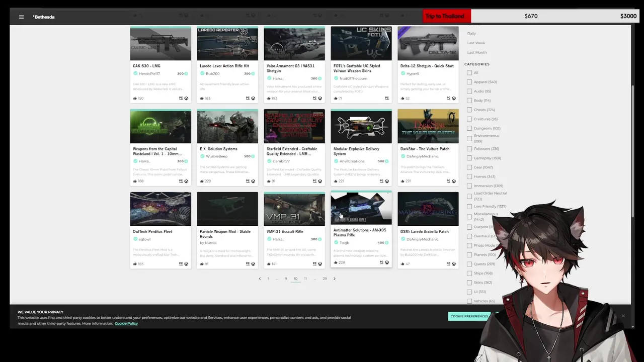Check the All categories checkbox
Viewport: 644px width, 362px height.
[469, 73]
